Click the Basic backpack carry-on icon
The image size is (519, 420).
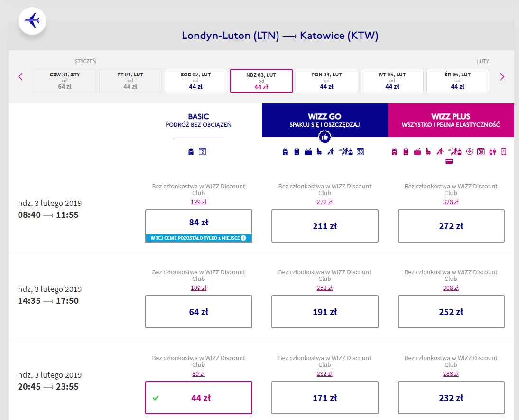click(191, 152)
